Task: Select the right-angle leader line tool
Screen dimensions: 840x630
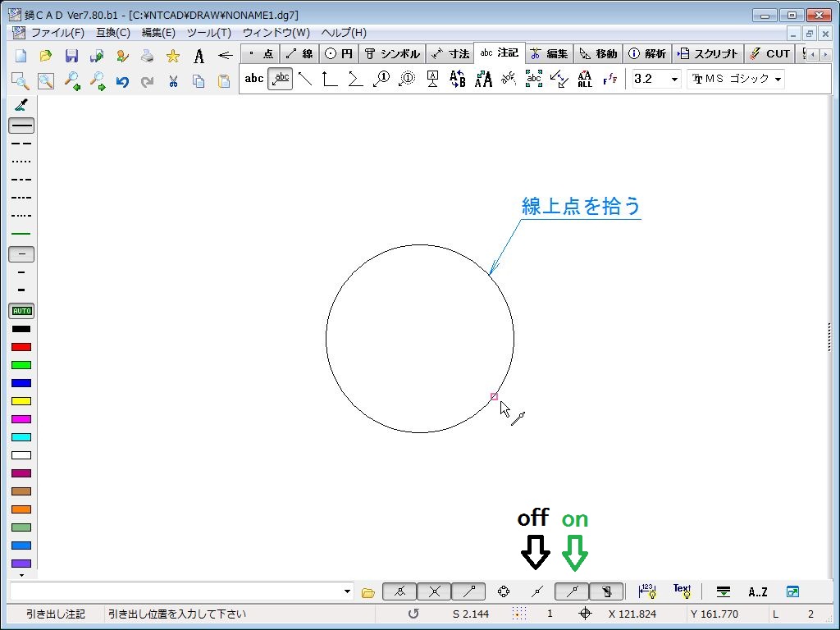Action: click(330, 79)
